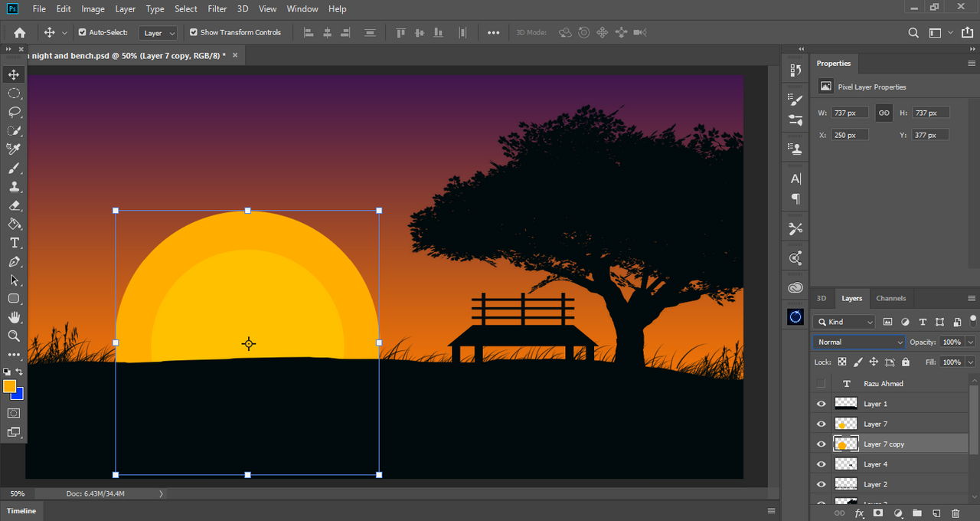The image size is (980, 521).
Task: Open the Auto-Select Layer dropdown
Action: coord(158,33)
